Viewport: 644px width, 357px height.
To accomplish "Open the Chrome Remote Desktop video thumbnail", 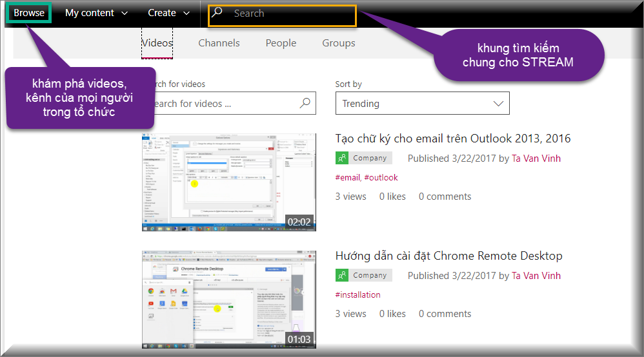I will [229, 299].
